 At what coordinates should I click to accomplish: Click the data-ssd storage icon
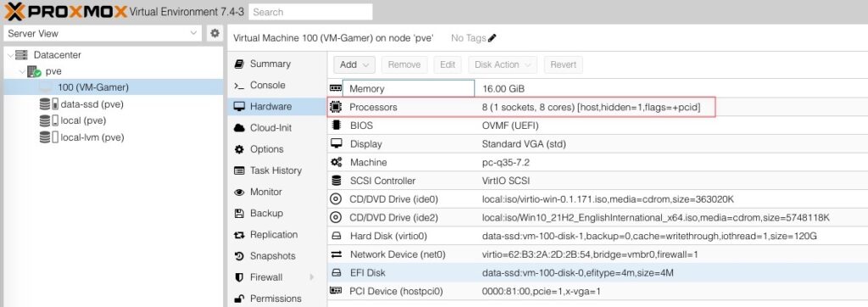48,104
